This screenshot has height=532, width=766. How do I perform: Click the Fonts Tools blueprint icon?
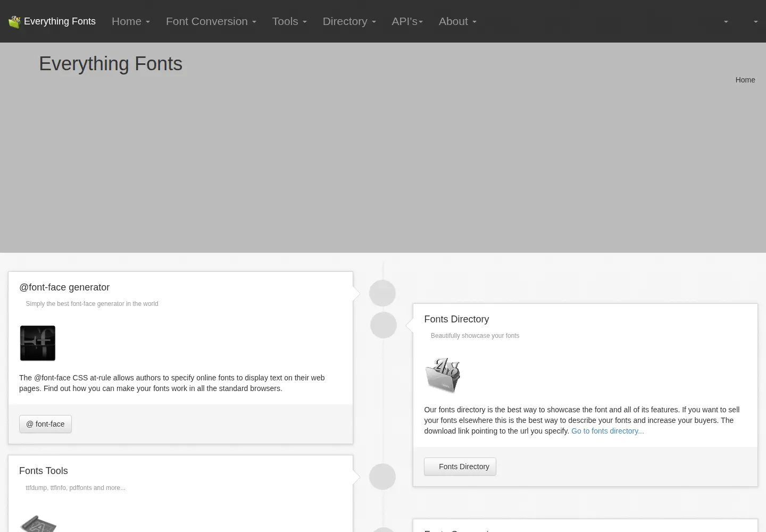[x=38, y=523]
